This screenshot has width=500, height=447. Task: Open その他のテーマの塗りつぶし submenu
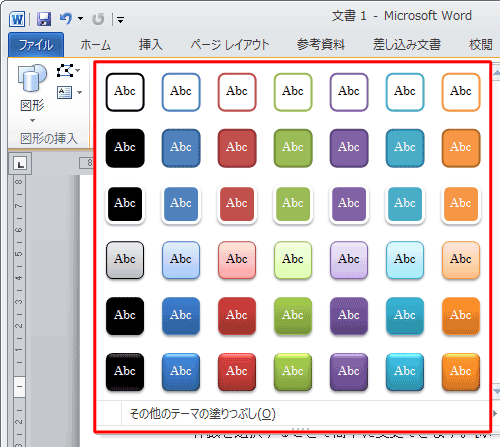[293, 414]
